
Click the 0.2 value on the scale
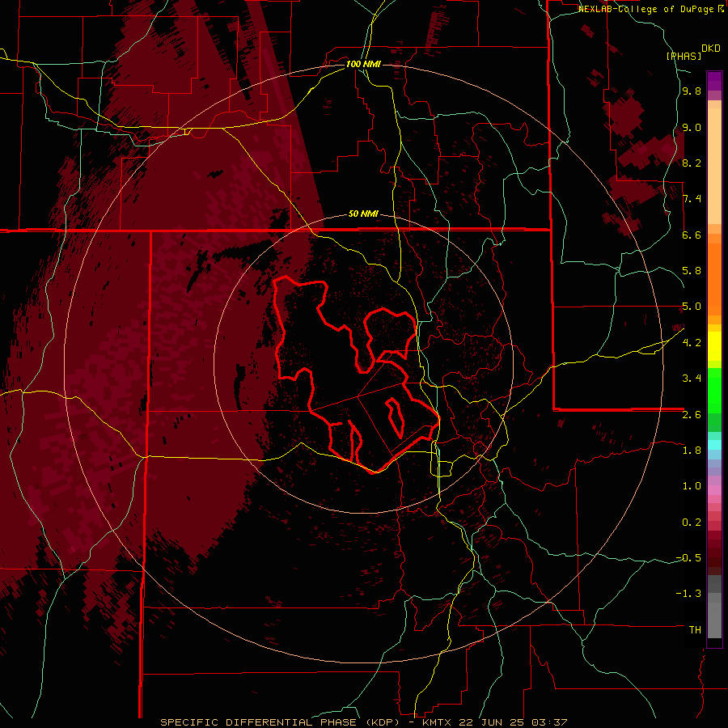[692, 523]
